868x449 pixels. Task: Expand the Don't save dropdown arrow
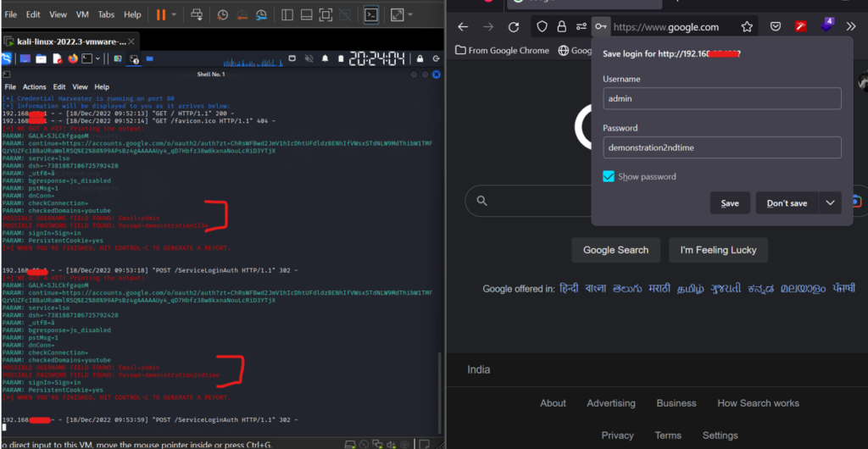pos(830,202)
